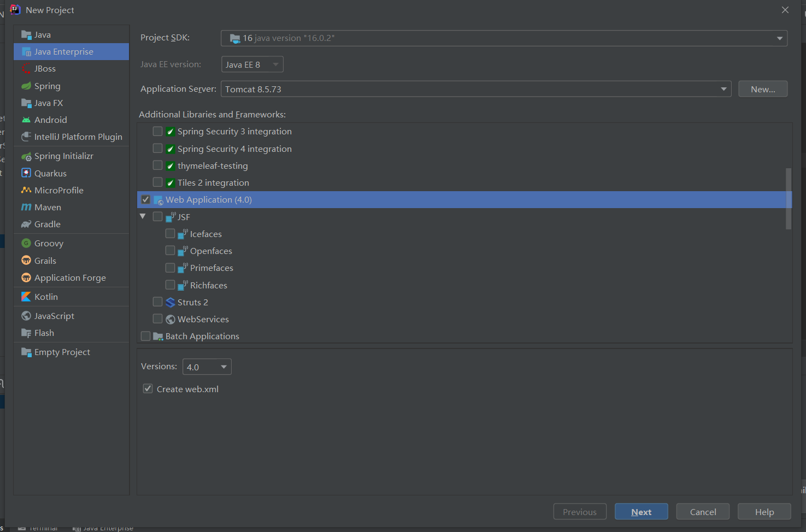Select the Java project type icon
The width and height of the screenshot is (806, 532).
(x=26, y=35)
